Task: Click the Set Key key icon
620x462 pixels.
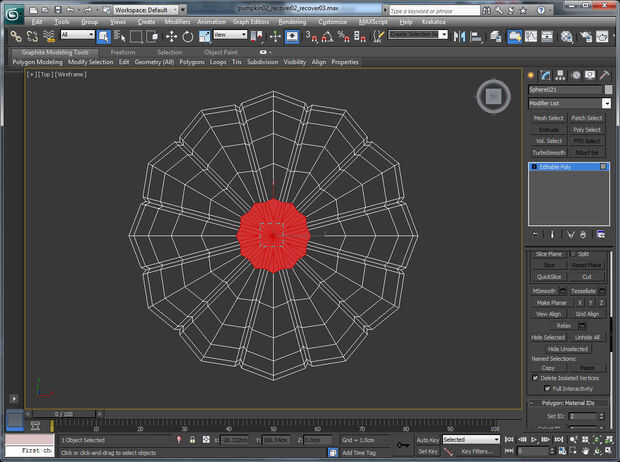Action: click(401, 443)
